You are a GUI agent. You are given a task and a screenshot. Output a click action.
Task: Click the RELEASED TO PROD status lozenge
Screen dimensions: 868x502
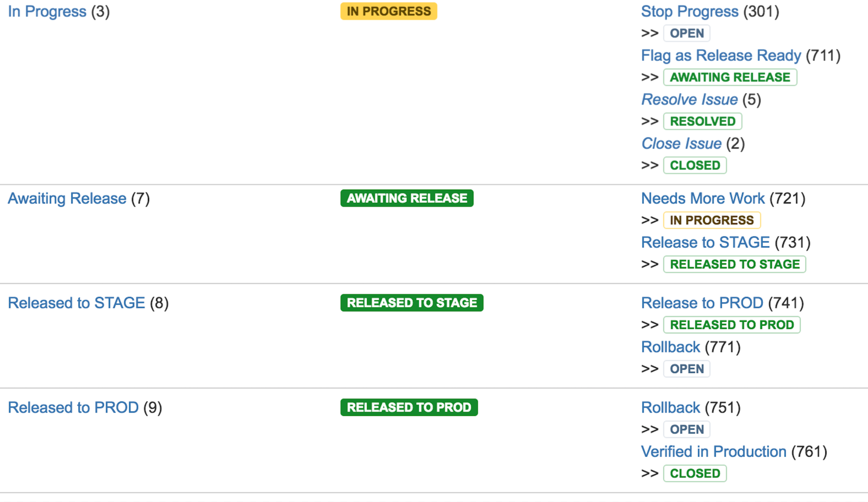tap(409, 407)
